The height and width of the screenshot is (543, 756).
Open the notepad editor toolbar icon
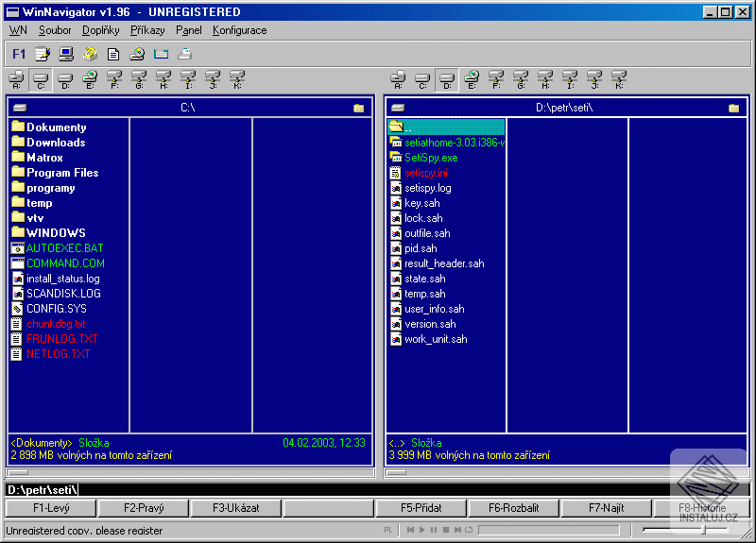click(x=43, y=54)
